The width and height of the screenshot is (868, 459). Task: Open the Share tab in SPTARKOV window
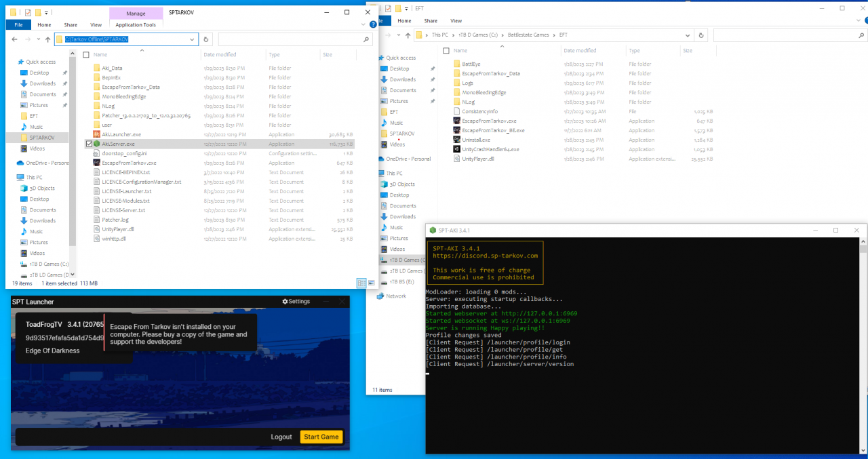coord(71,24)
